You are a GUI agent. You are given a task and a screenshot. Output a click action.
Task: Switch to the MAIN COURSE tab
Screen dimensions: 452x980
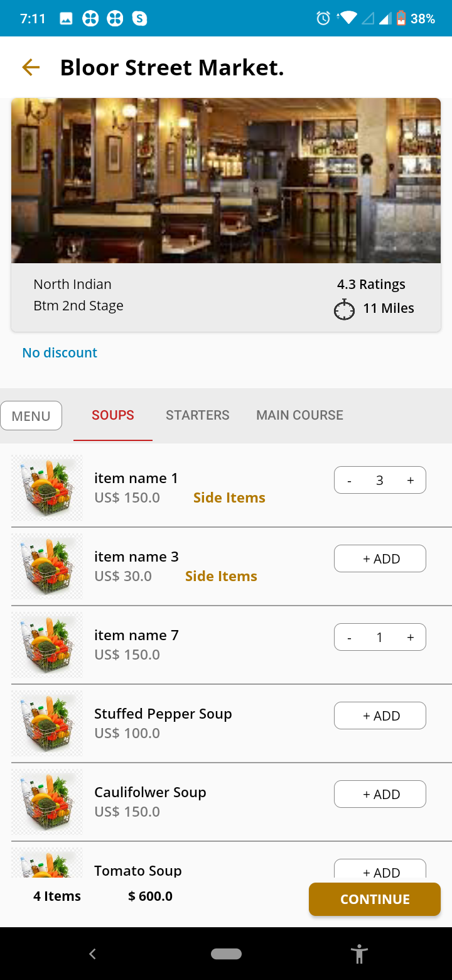click(299, 415)
